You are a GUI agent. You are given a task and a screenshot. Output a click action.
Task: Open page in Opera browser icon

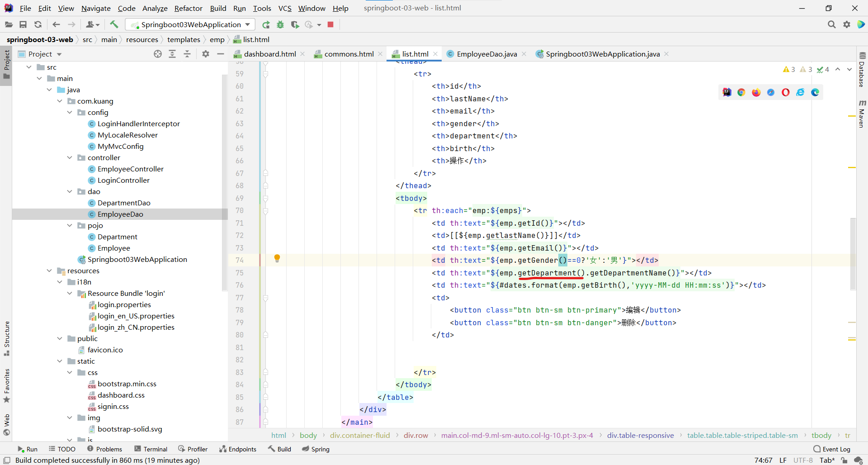click(786, 92)
